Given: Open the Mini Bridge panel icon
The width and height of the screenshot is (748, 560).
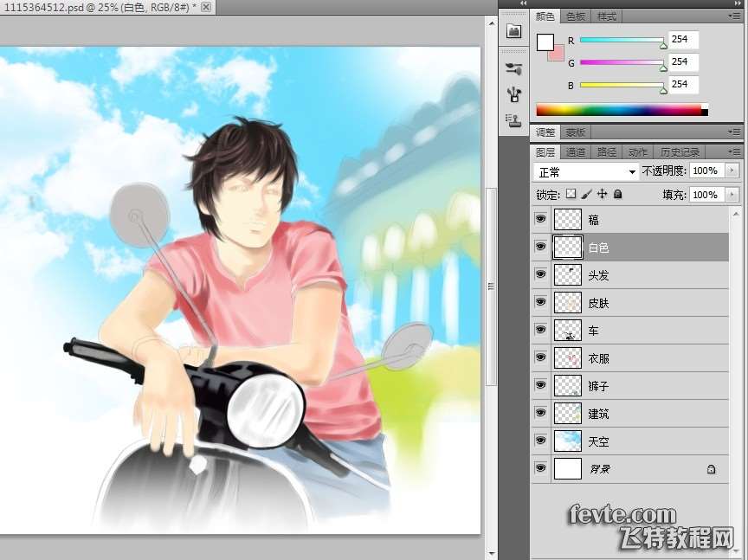Looking at the screenshot, I should 513,31.
